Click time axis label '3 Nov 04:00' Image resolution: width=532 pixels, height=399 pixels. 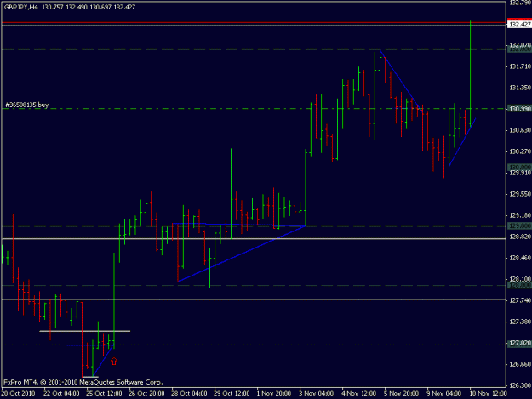pyautogui.click(x=317, y=393)
